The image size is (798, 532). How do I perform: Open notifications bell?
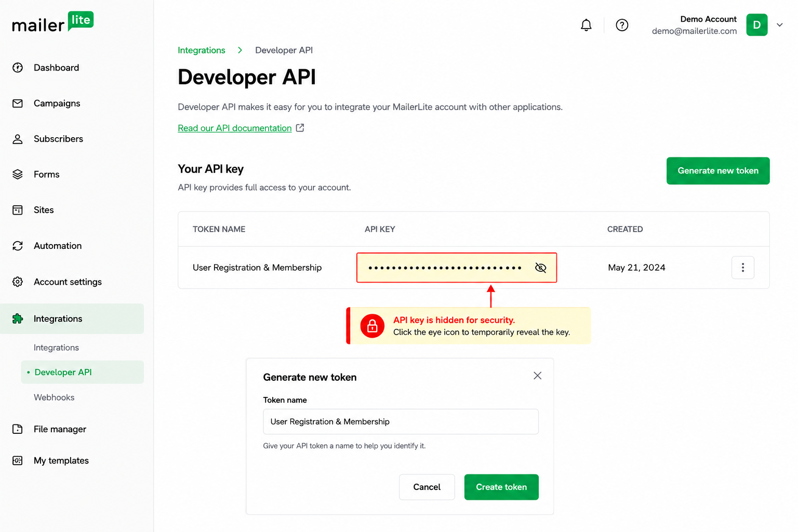point(586,25)
